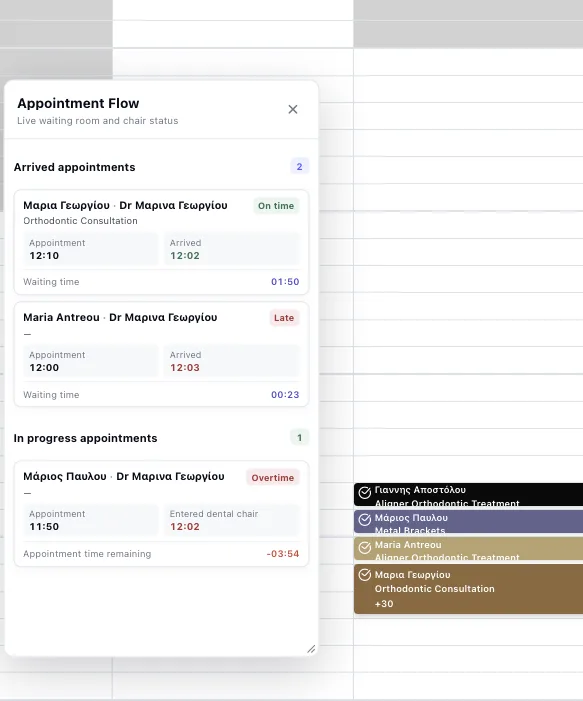Click Live waiting room and chair status subtitle
The width and height of the screenshot is (583, 701).
pos(97,121)
